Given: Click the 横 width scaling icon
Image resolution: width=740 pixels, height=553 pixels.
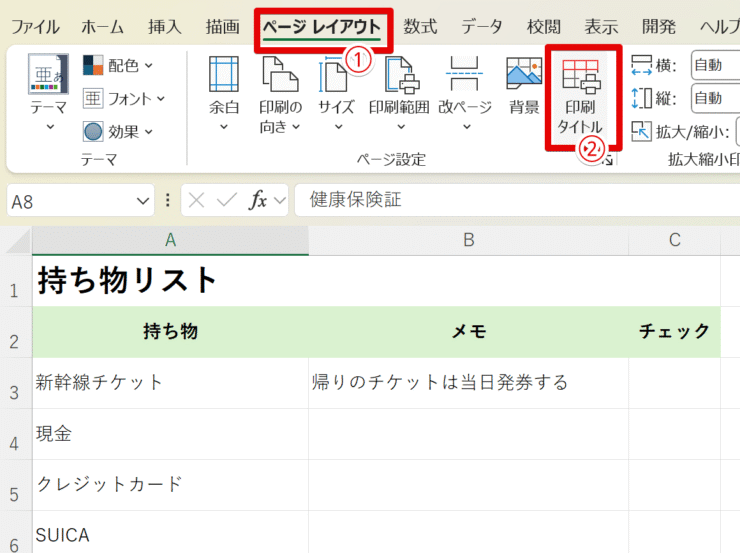Looking at the screenshot, I should 641,65.
